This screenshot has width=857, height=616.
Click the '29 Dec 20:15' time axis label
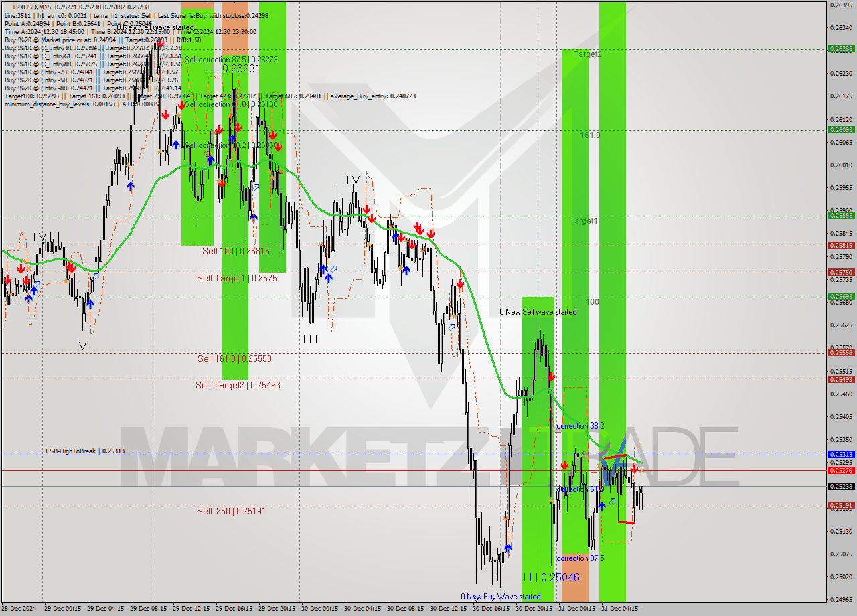coord(277,609)
